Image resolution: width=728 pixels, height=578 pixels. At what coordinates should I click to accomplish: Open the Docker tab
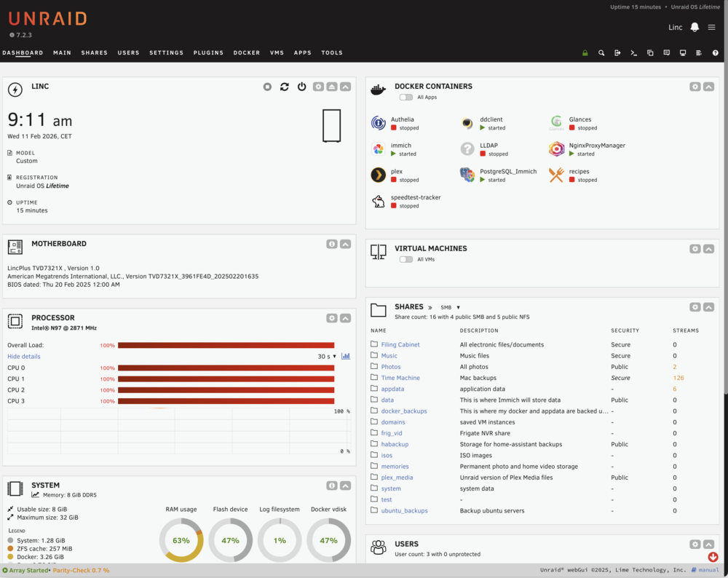[x=247, y=53]
